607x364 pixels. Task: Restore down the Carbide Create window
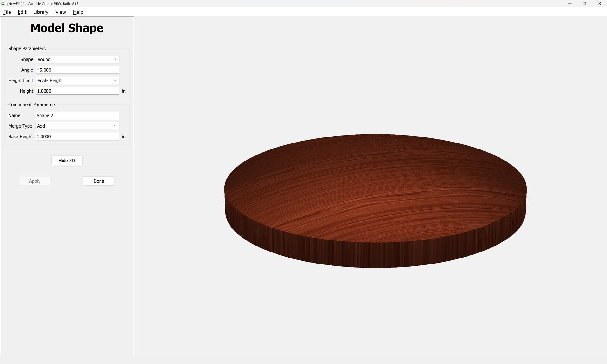[584, 3]
